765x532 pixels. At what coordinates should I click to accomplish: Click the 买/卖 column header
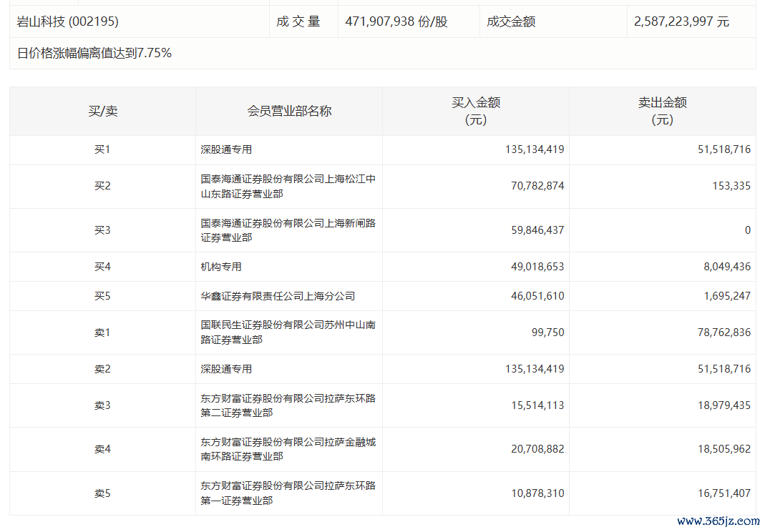point(102,111)
